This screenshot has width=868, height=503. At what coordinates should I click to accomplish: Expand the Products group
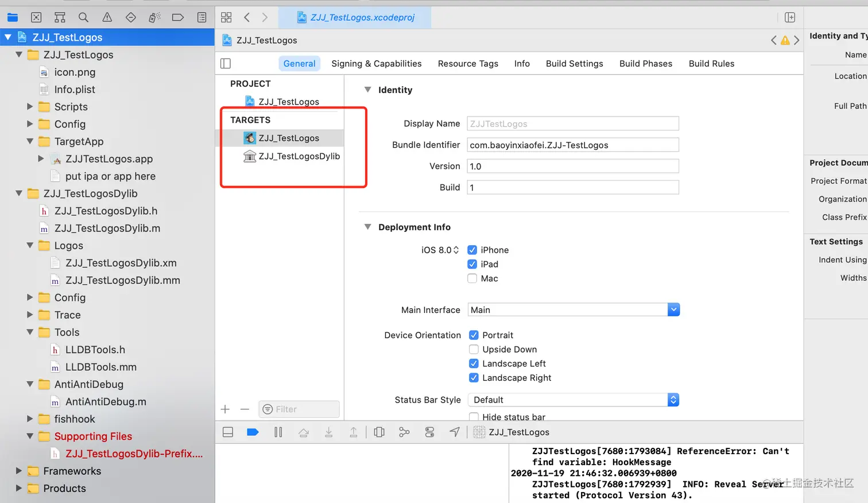[x=19, y=488]
